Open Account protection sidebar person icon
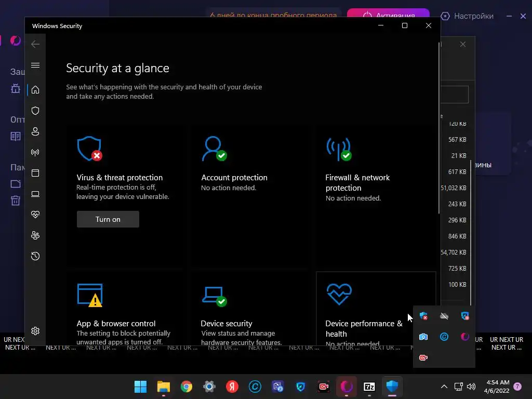532x399 pixels. click(35, 131)
